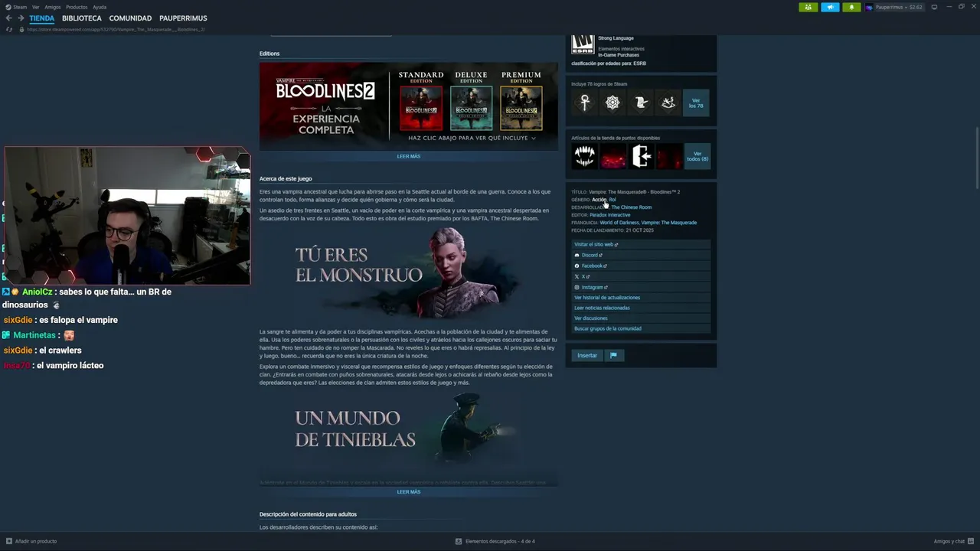Click Añadir un producto at bottom left
This screenshot has width=980, height=551.
(31, 541)
